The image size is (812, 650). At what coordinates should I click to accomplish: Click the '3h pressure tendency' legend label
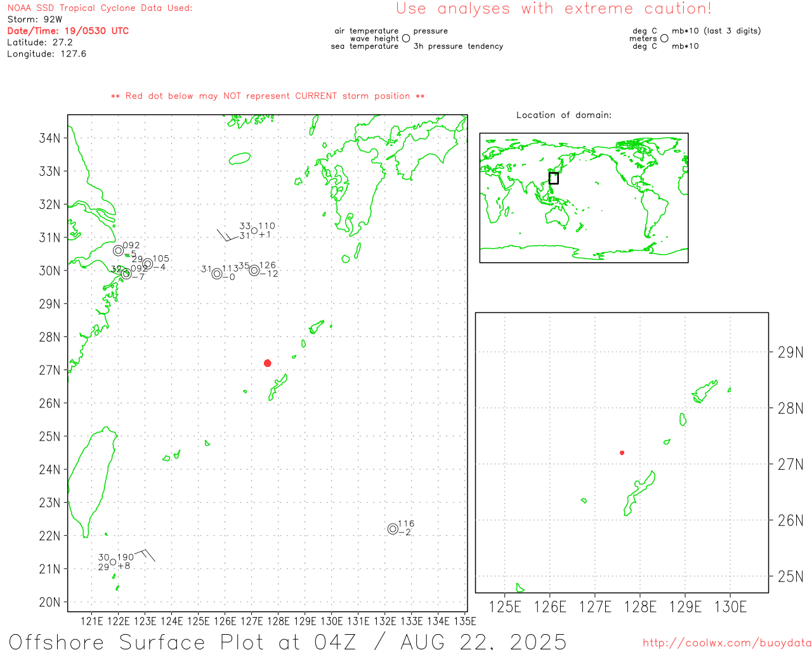[x=458, y=46]
